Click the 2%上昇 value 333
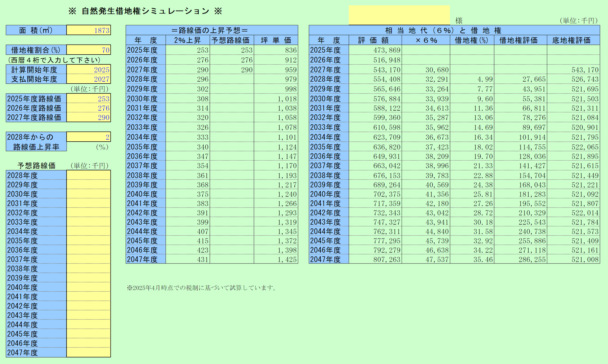The height and width of the screenshot is (364, 608). tap(203, 137)
